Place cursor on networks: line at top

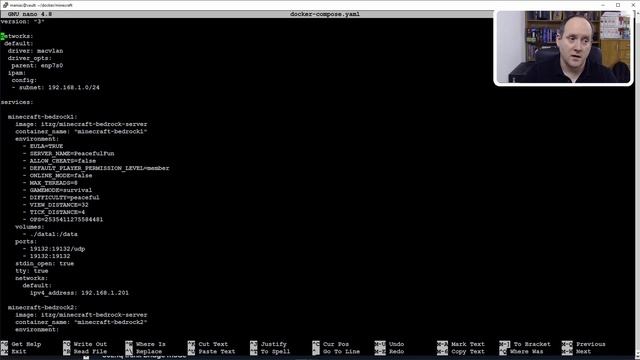17,36
